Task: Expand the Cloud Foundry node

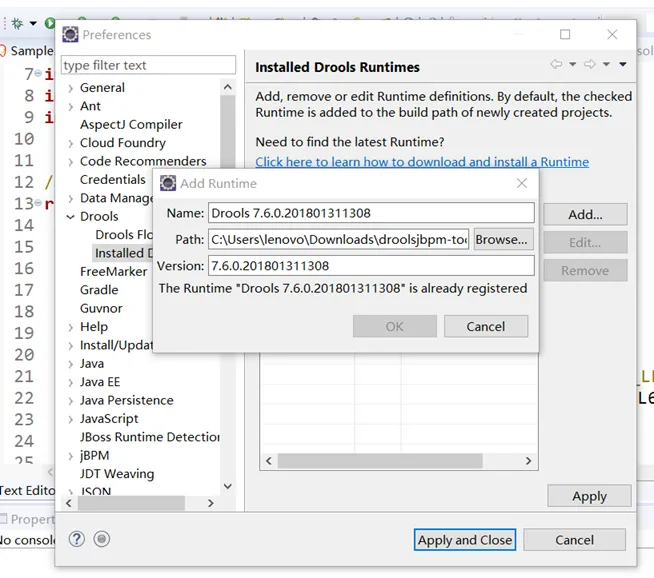Action: pyautogui.click(x=70, y=143)
